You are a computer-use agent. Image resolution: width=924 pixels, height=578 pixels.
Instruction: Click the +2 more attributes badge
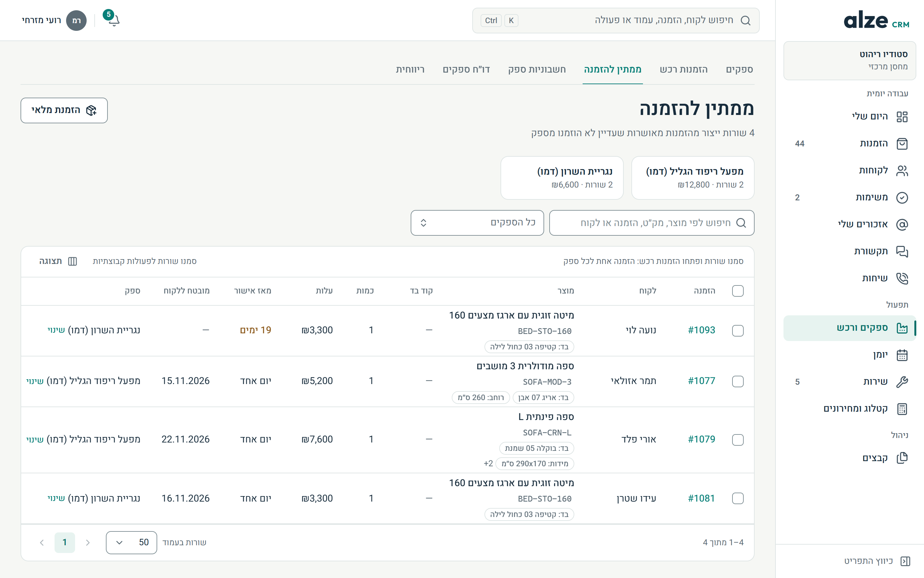(x=488, y=464)
